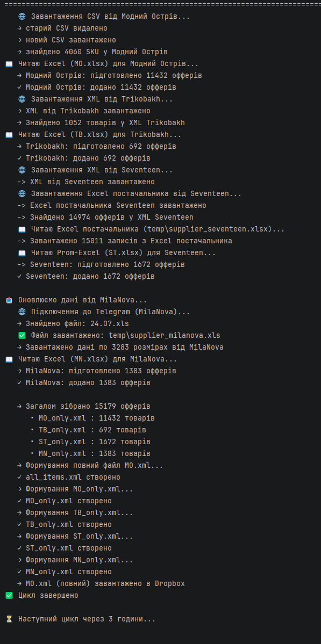Image resolution: width=321 pixels, height=644 pixels.
Task: Click the globe icon beside Завантаження CSV line
Action: [x=22, y=17]
